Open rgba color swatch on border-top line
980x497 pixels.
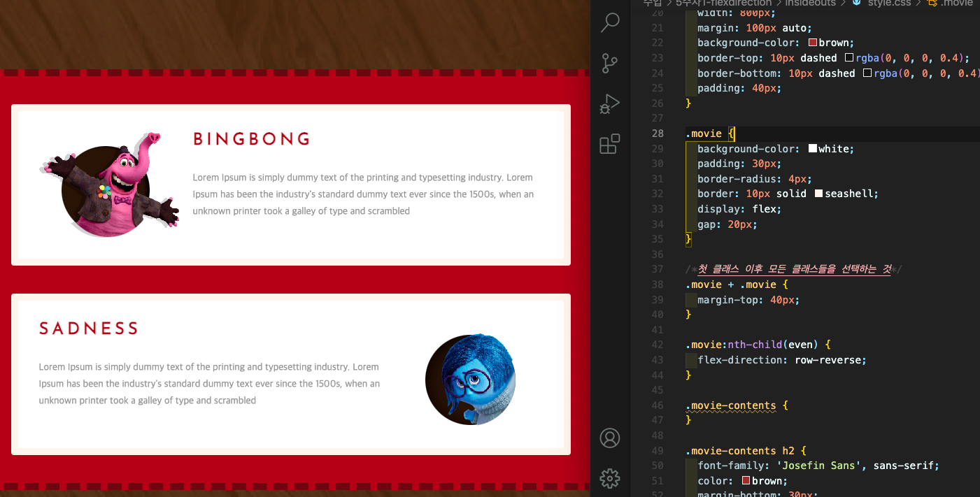click(x=849, y=58)
